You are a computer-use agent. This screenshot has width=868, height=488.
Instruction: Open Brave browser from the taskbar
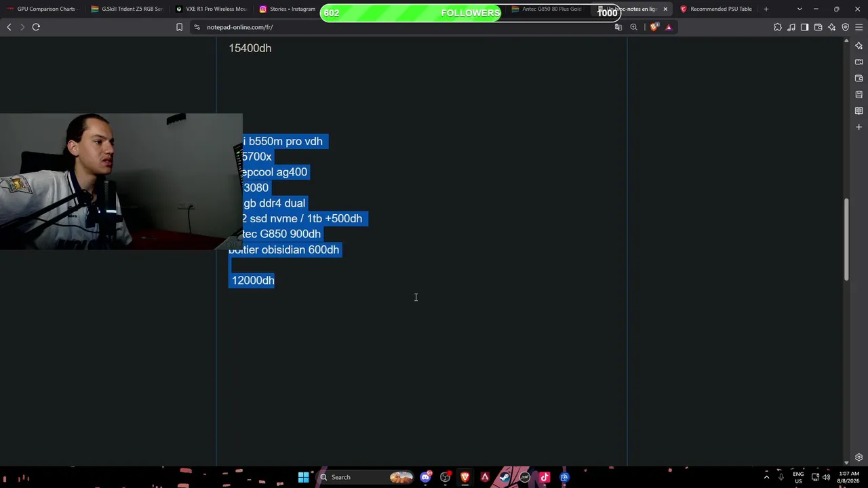coord(465,477)
